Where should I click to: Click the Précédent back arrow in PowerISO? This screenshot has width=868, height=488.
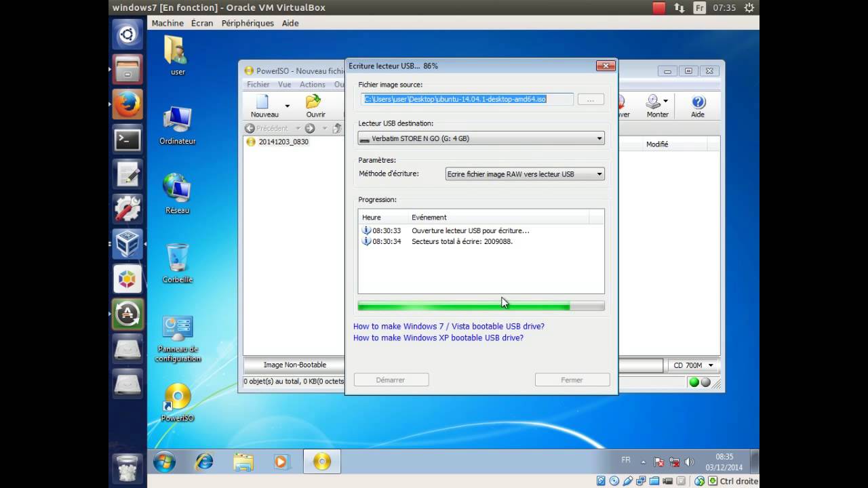(x=250, y=128)
